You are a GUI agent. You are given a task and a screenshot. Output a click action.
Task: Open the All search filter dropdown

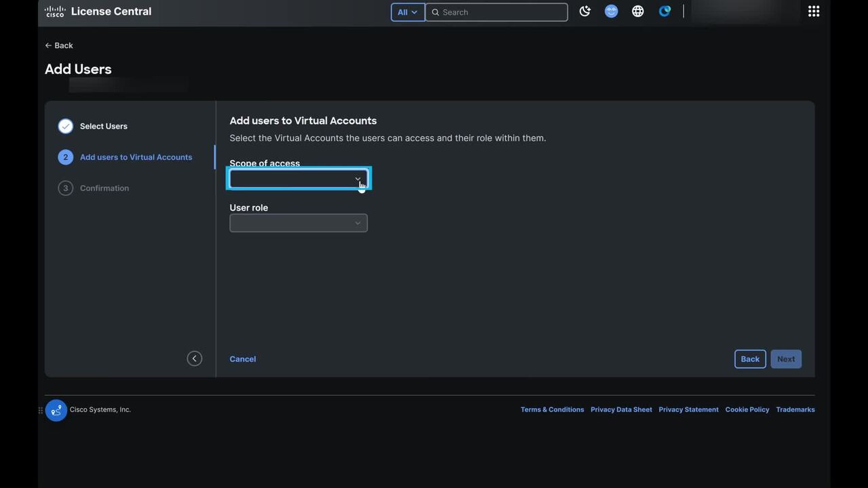pos(408,12)
